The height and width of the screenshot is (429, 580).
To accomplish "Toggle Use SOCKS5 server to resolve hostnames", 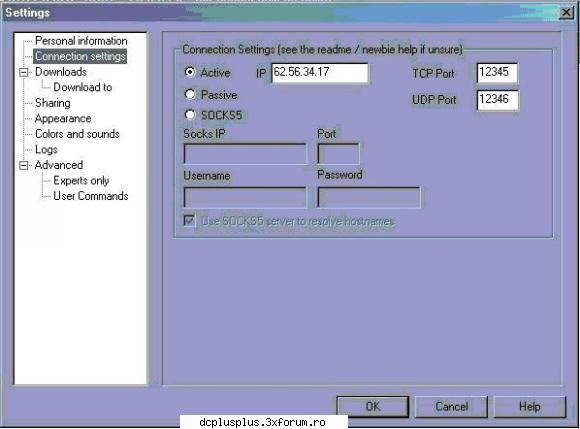I will coord(189,221).
